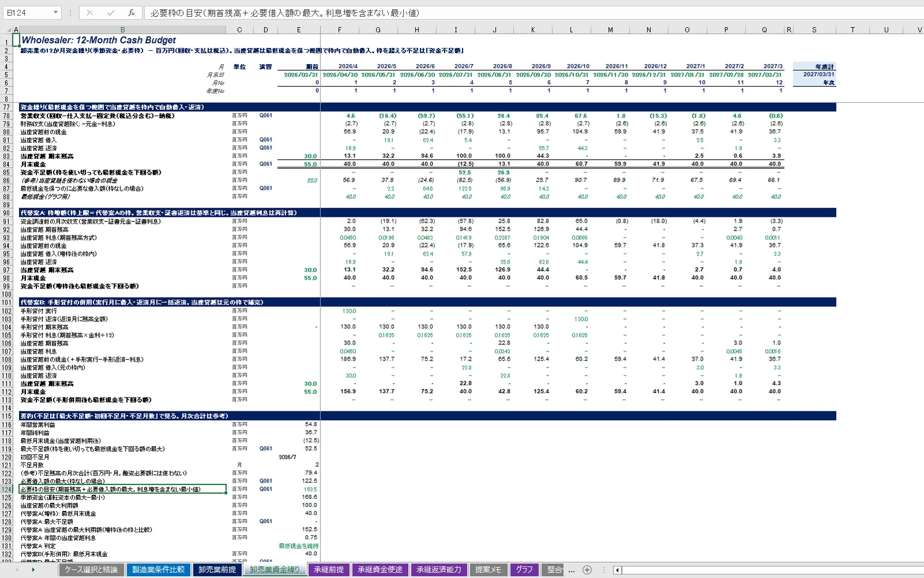Switch to 製造業条件比較 sheet tab
Screen dimensions: 924x578
[x=158, y=570]
